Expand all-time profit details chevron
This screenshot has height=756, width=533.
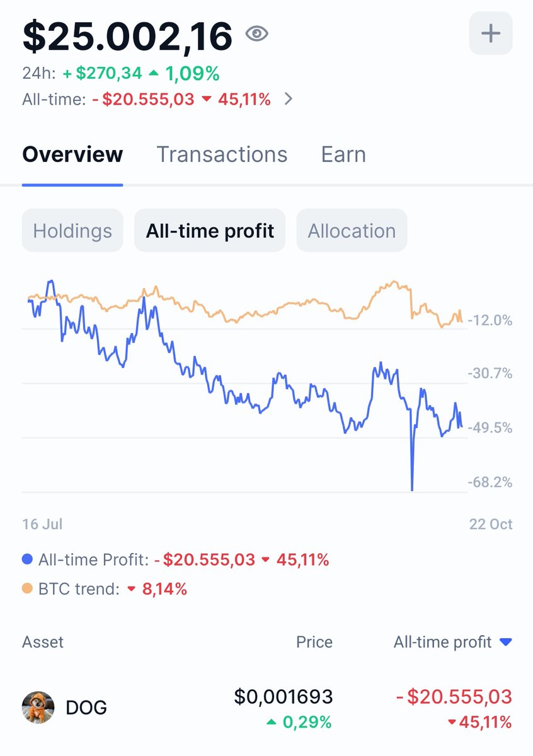point(289,99)
